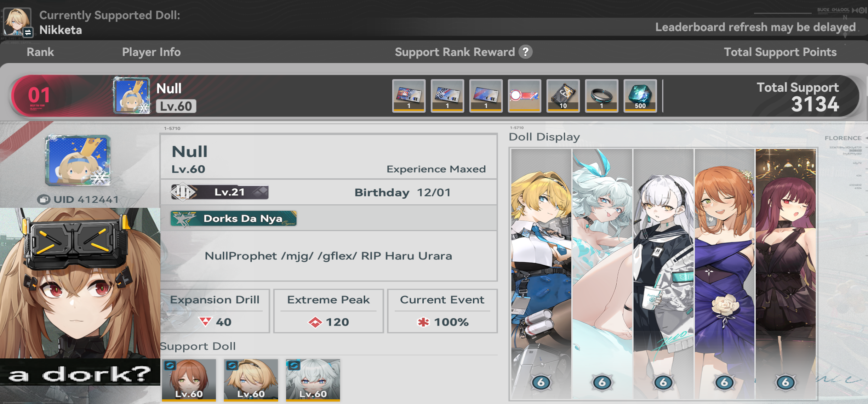Viewport: 868px width, 404px height.
Task: Click the red title banner reward icon
Action: pyautogui.click(x=524, y=96)
